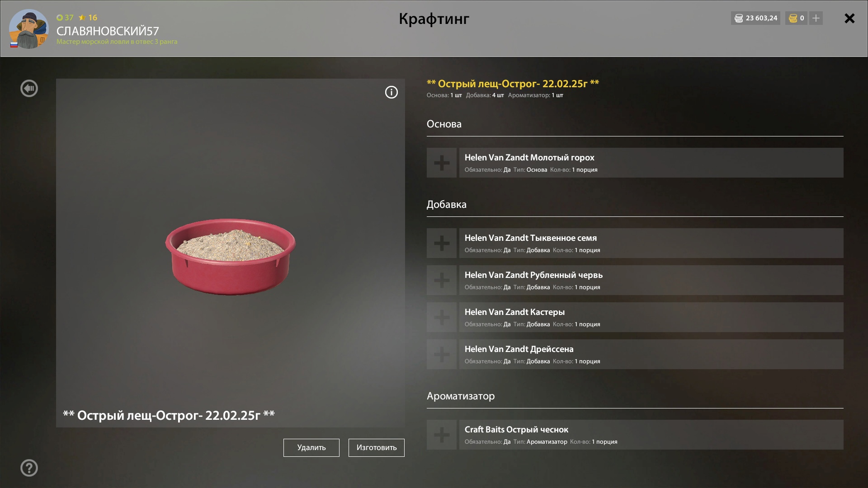Click the red groundbait bowl preview
Viewport: 868px width, 488px height.
point(231,257)
